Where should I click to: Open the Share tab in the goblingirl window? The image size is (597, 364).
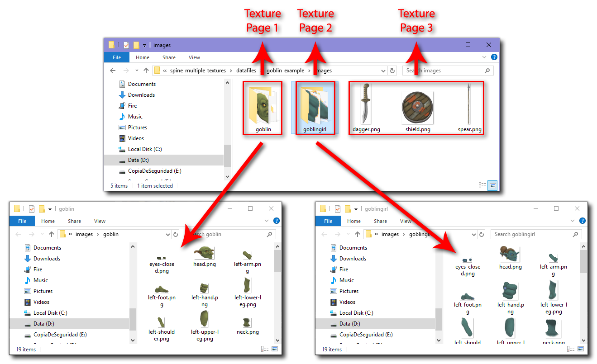[x=381, y=221]
